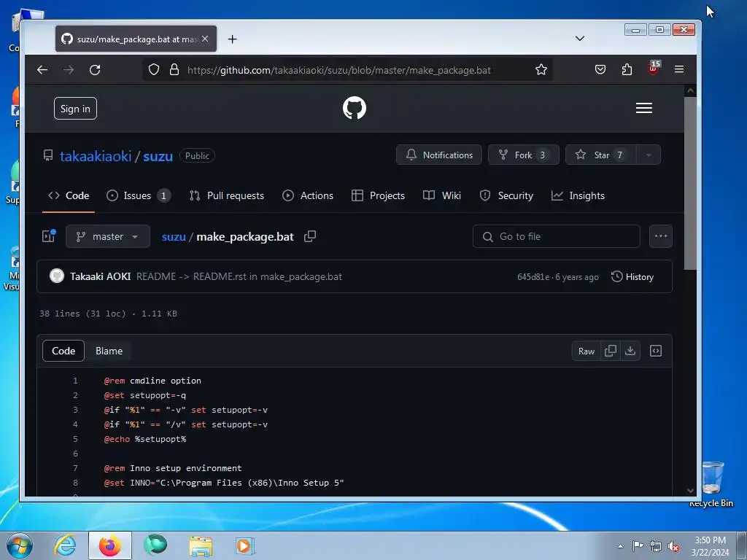Open the Insights tab
The width and height of the screenshot is (747, 560).
pyautogui.click(x=578, y=195)
